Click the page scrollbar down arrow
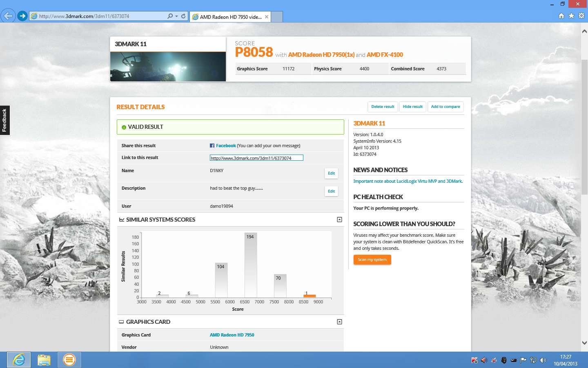This screenshot has width=588, height=368. (x=584, y=343)
